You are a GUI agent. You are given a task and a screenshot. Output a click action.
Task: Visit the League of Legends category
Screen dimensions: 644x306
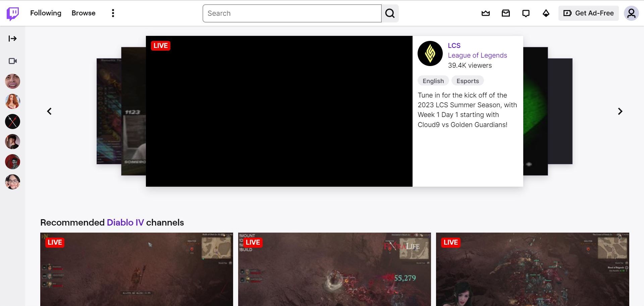coord(477,55)
